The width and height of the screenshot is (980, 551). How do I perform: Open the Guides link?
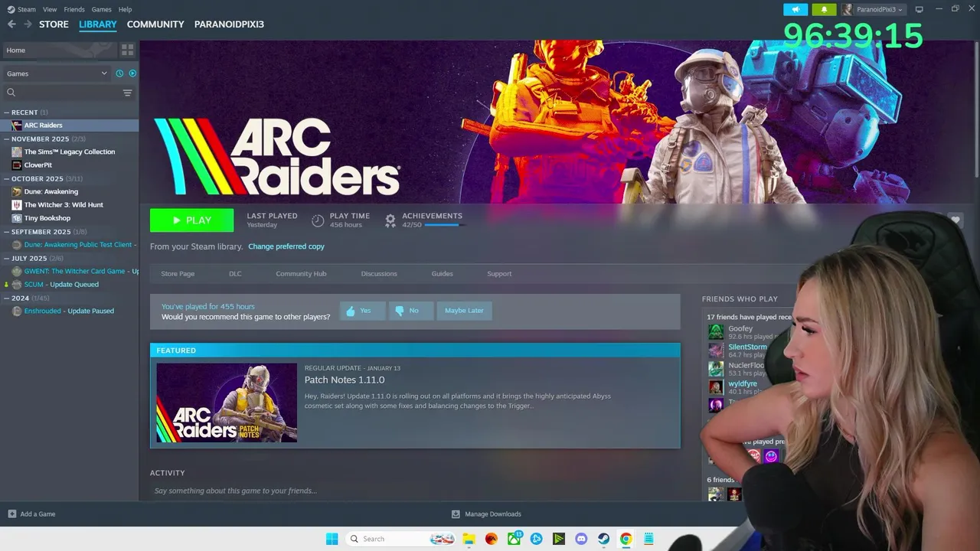click(x=442, y=274)
